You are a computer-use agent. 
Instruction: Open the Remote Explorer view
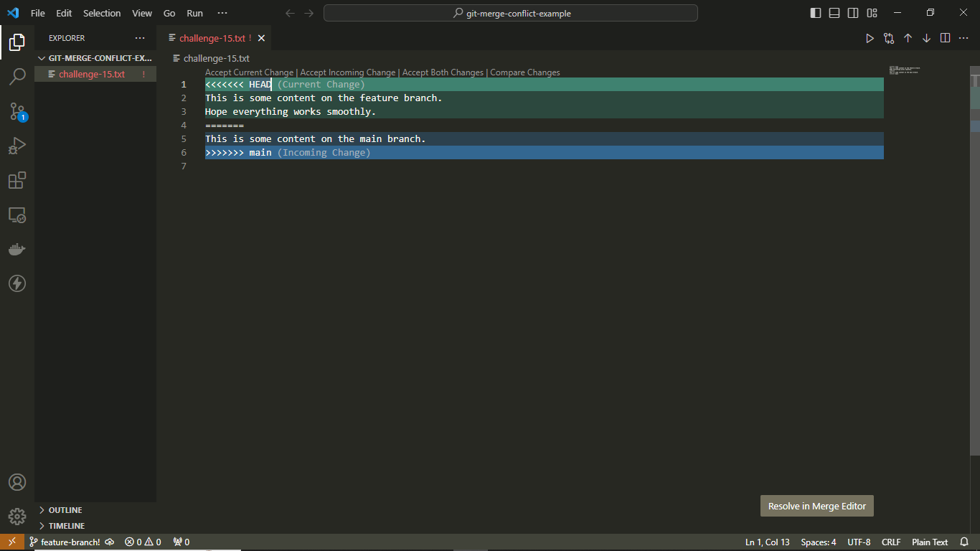click(17, 215)
